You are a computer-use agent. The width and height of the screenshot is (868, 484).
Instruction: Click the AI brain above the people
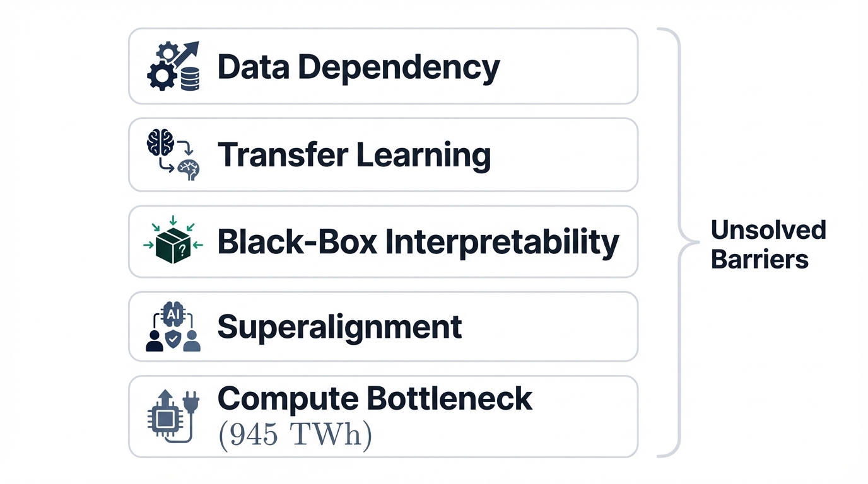[173, 313]
